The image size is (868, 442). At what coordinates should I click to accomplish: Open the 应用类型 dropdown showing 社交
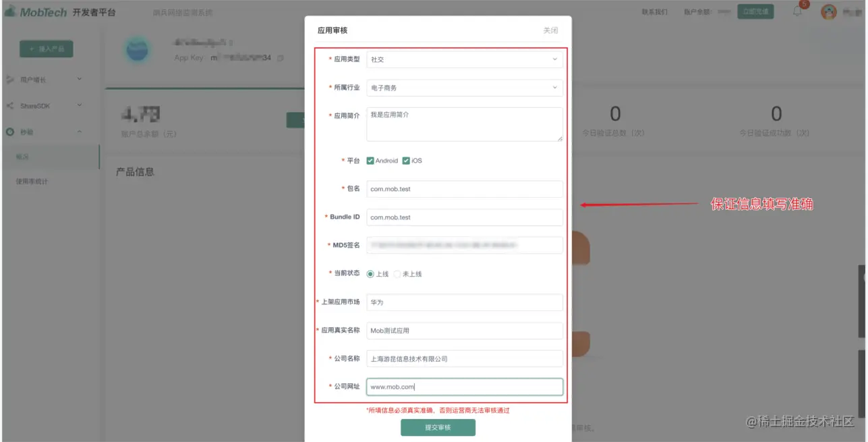tap(464, 59)
